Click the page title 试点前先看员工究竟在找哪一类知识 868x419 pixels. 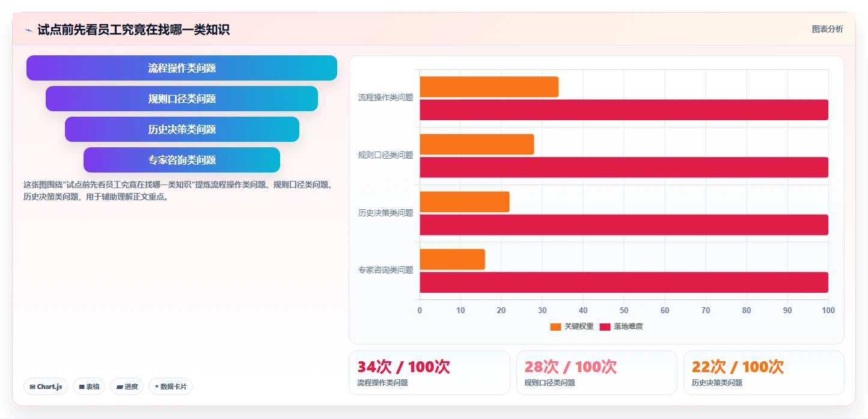pyautogui.click(x=133, y=29)
